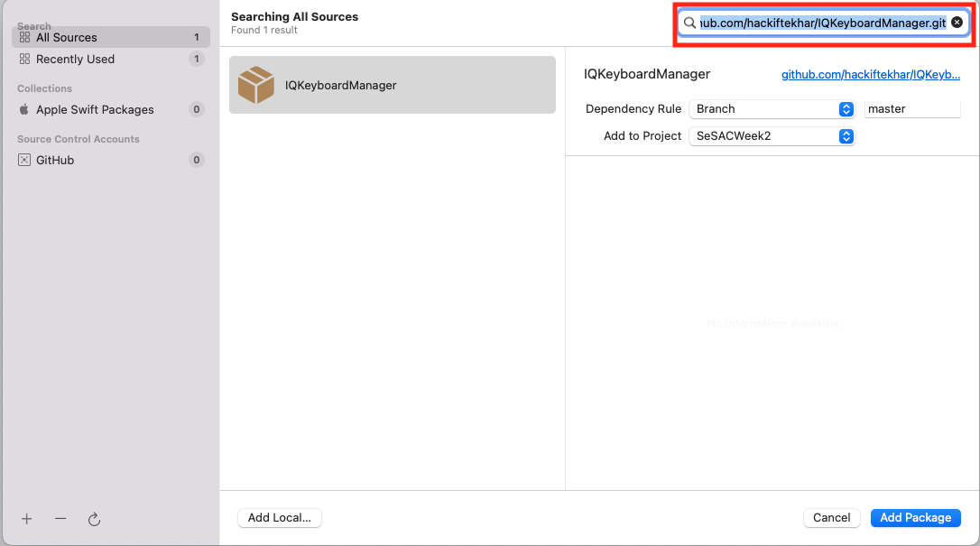Open Dependency Rule Branch dropdown

772,109
